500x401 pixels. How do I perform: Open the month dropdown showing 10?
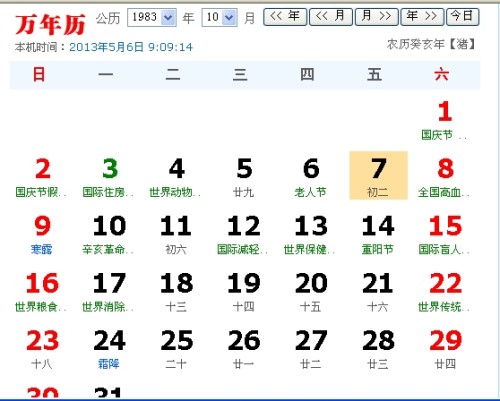pyautogui.click(x=220, y=17)
